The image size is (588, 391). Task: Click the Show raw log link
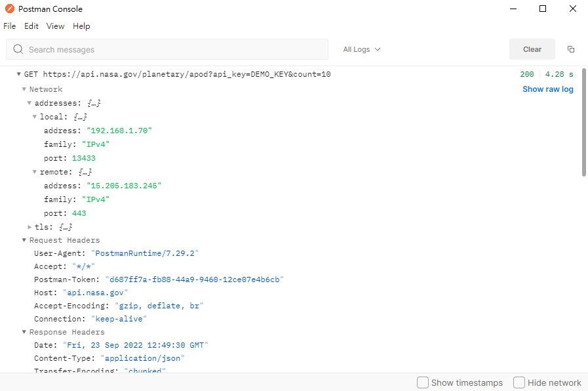(547, 89)
